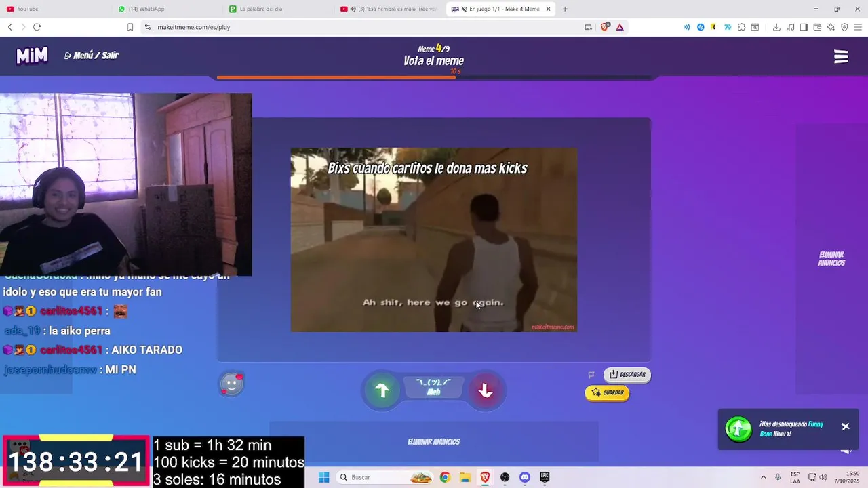The image size is (868, 488).
Task: Click the vote timer progress bar
Action: (434, 77)
